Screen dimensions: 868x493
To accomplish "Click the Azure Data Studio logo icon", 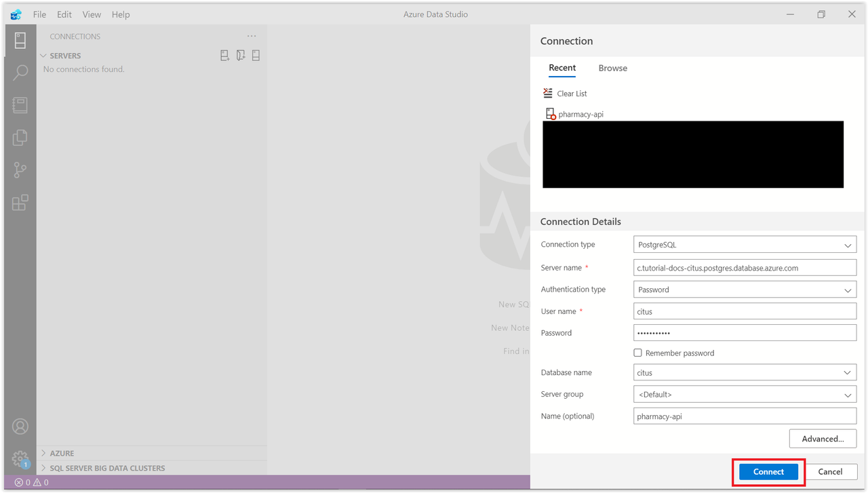I will click(x=16, y=14).
